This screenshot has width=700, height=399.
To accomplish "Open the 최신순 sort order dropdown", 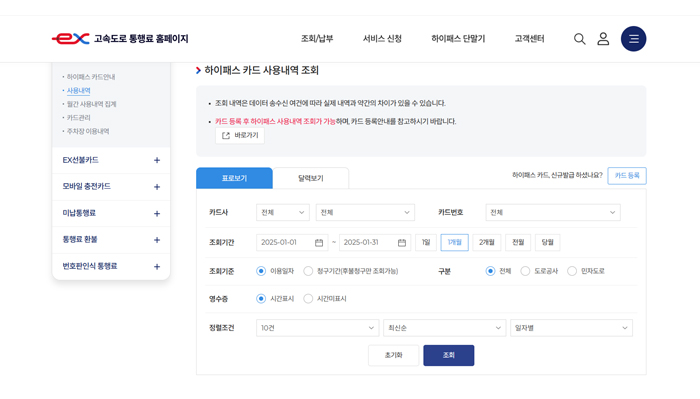I will point(445,328).
